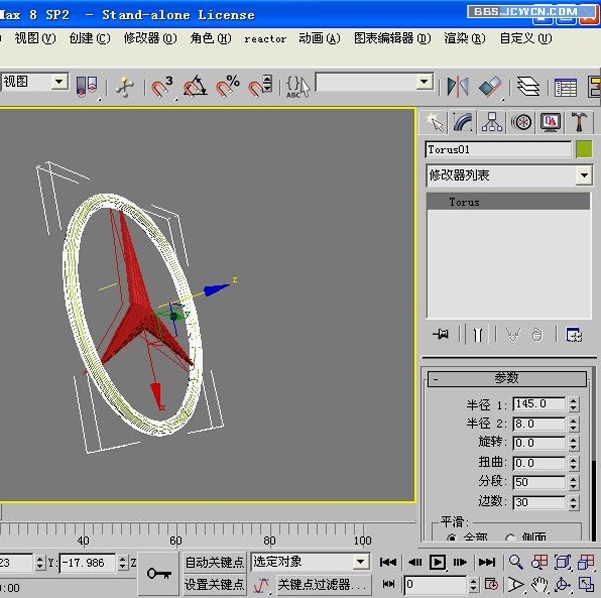Select the 全部 smooth radio button

[452, 537]
